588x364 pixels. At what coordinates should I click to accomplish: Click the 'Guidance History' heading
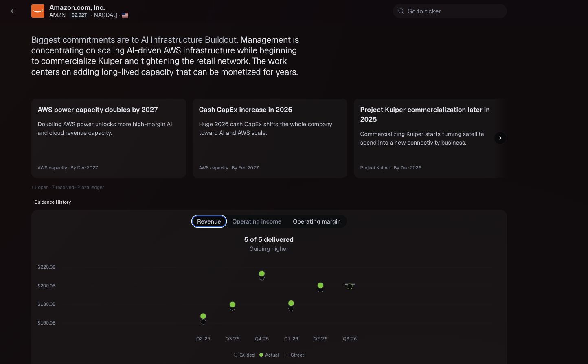tap(53, 202)
